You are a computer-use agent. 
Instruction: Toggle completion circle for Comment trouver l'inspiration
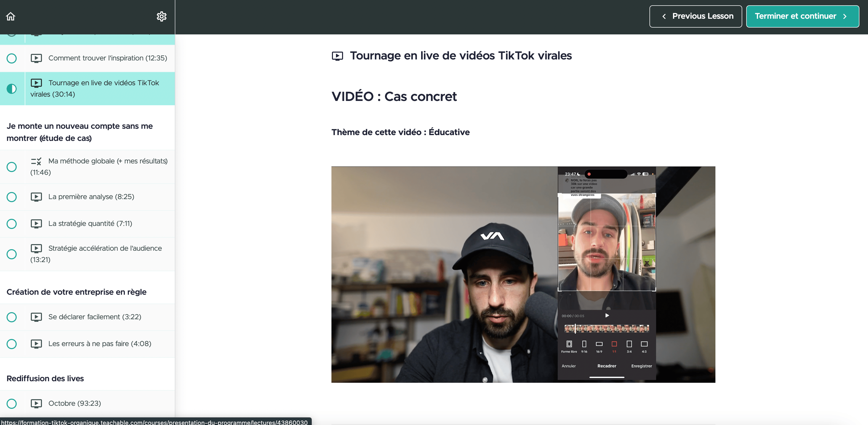[x=12, y=58]
